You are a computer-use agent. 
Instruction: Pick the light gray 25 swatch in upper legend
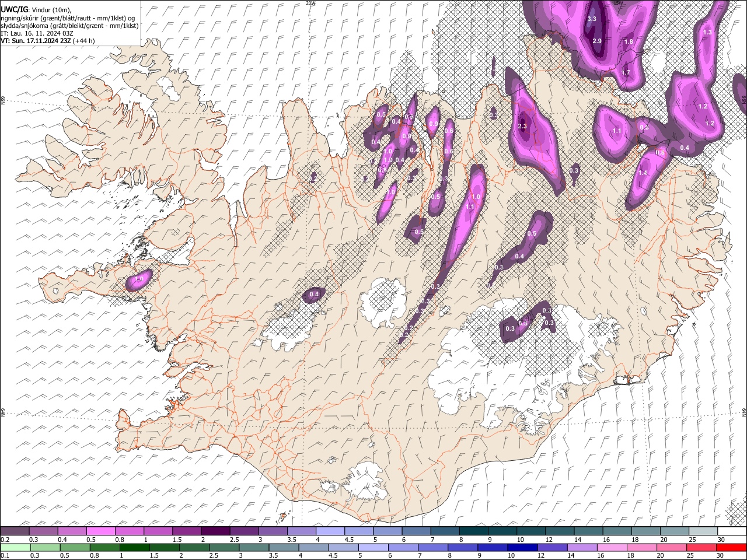(703, 531)
